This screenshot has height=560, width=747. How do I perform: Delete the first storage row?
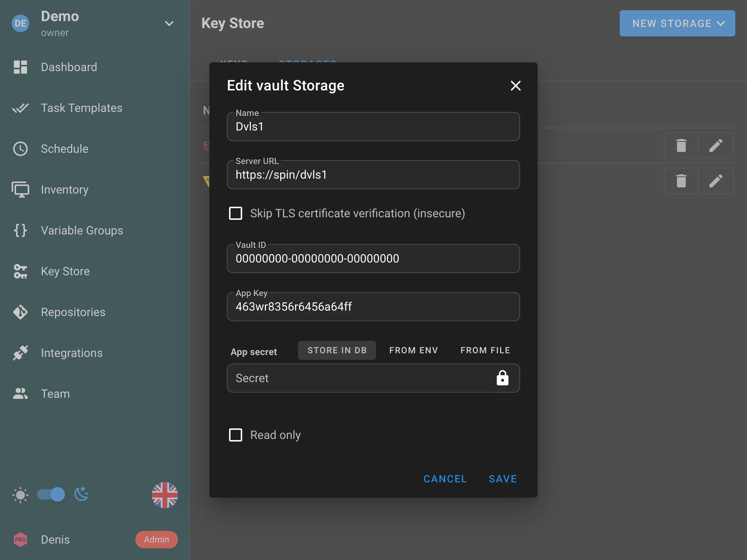[681, 146]
